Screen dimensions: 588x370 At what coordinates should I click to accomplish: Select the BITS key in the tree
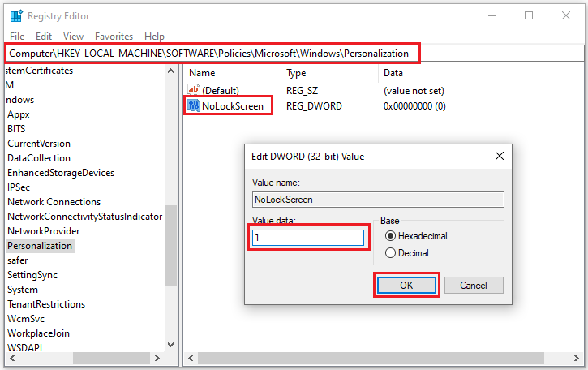[16, 129]
